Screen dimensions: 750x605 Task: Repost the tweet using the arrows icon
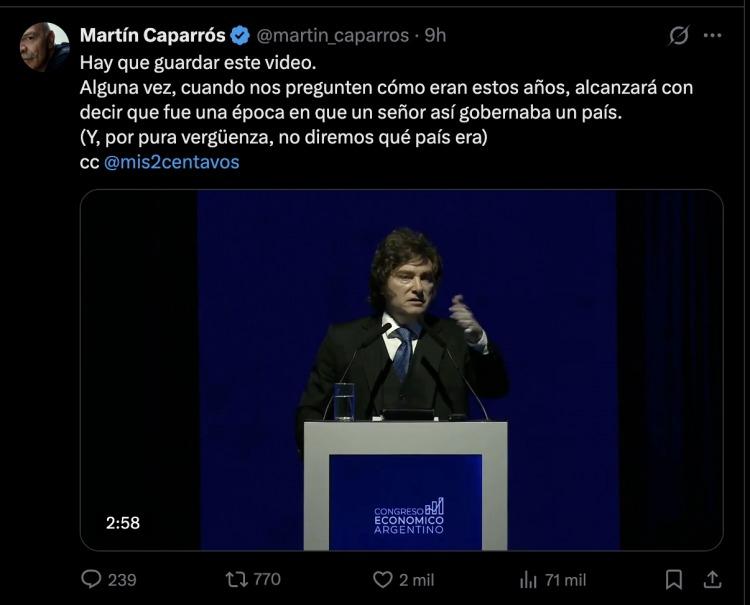coord(236,579)
